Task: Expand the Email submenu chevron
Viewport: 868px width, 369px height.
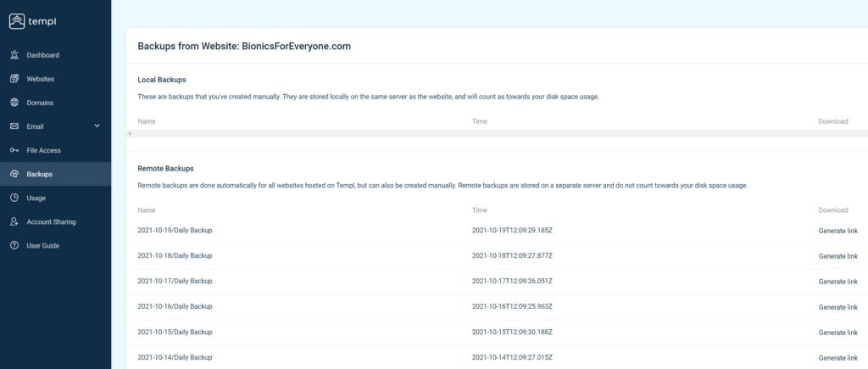Action: pyautogui.click(x=97, y=126)
